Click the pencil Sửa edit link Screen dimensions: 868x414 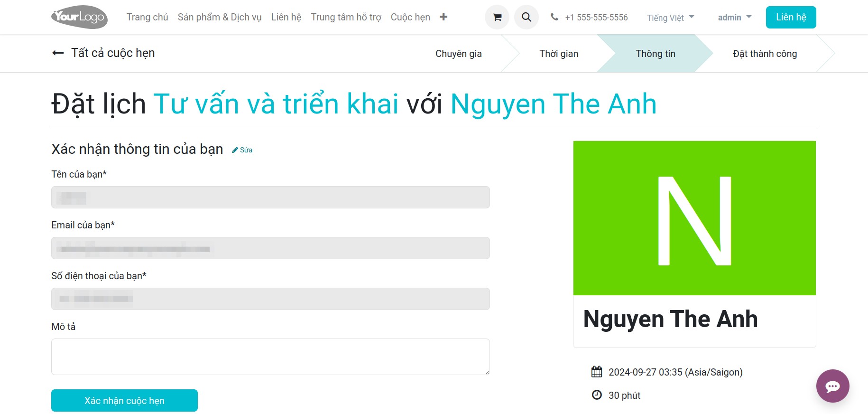tap(242, 150)
